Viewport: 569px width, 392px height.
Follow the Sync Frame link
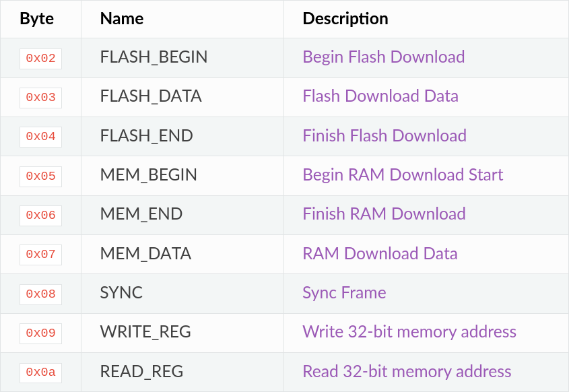coord(344,293)
